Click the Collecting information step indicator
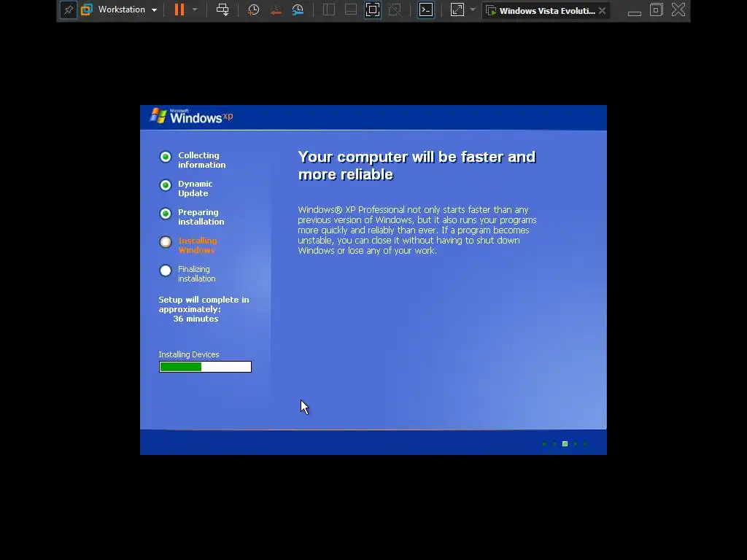This screenshot has width=747, height=560. click(166, 157)
